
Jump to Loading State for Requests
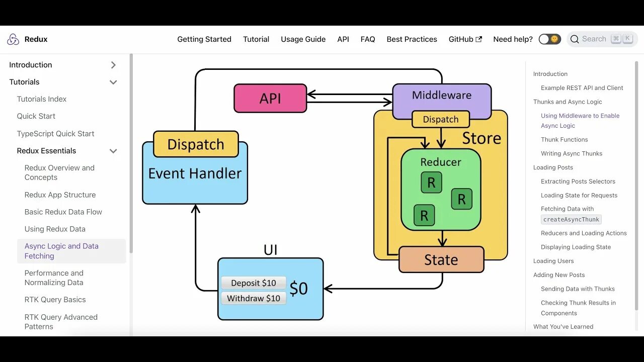pos(579,196)
